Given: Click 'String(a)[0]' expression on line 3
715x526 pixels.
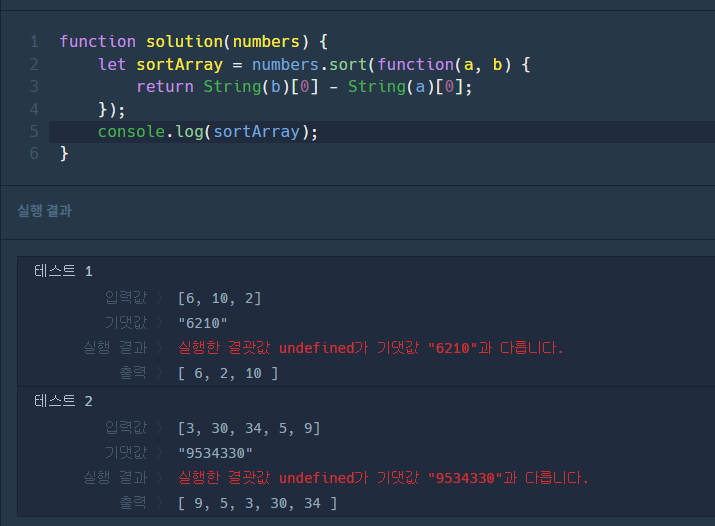Looking at the screenshot, I should click(x=406, y=87).
